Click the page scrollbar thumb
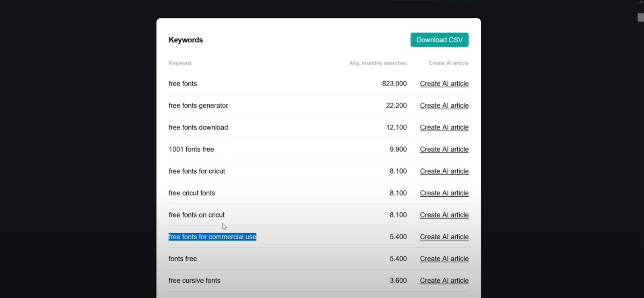Screen dimensions: 644x298 point(640,17)
